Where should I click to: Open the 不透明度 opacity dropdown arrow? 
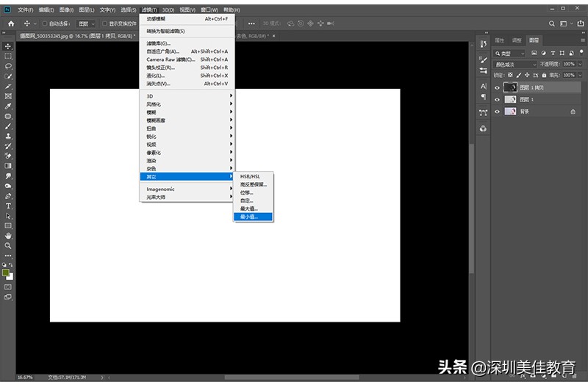pos(580,64)
